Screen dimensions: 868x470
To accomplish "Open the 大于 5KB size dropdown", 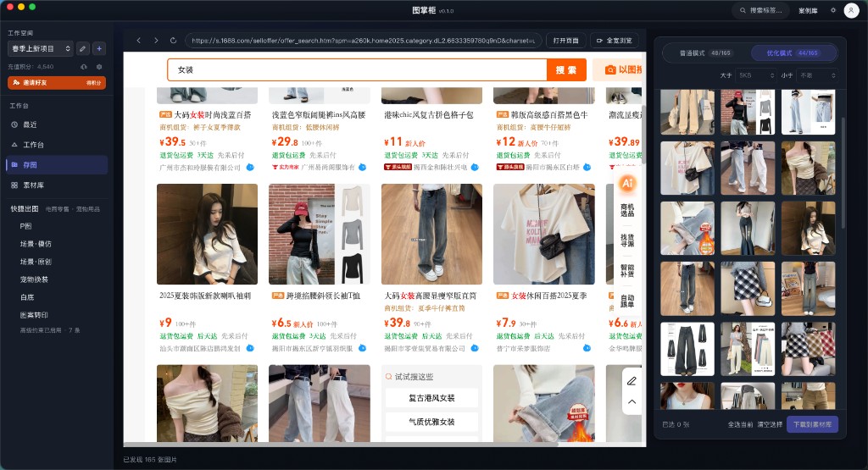I will coord(756,75).
